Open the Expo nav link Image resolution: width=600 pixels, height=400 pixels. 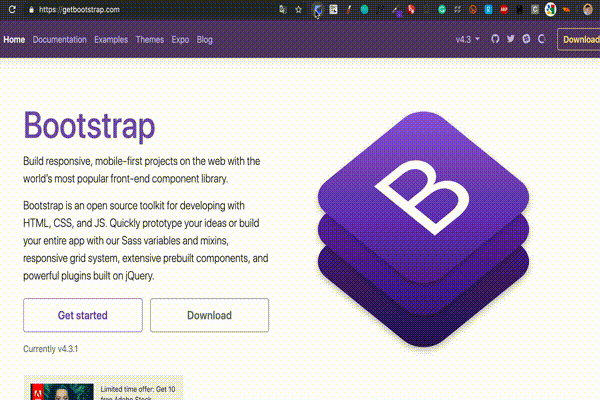pos(180,39)
